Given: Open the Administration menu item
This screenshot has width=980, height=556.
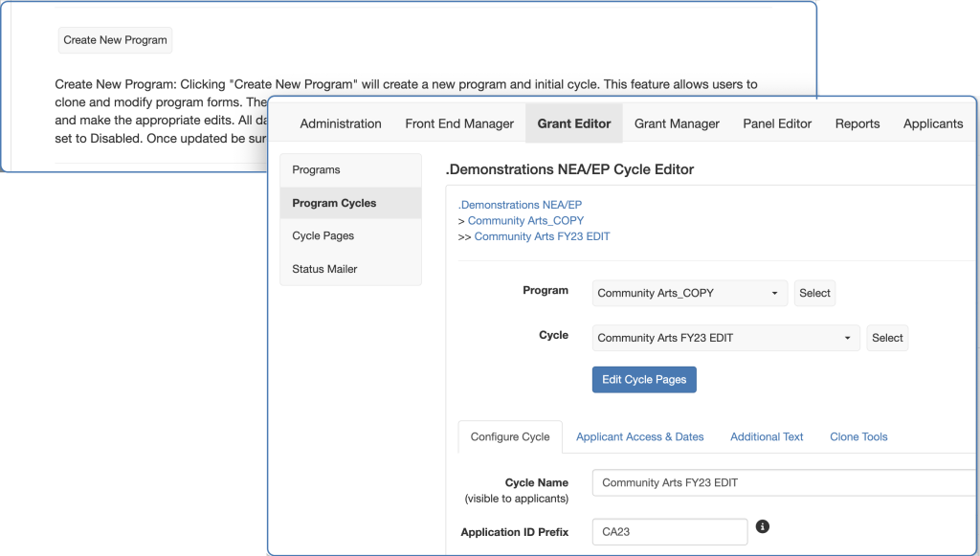Looking at the screenshot, I should (341, 123).
